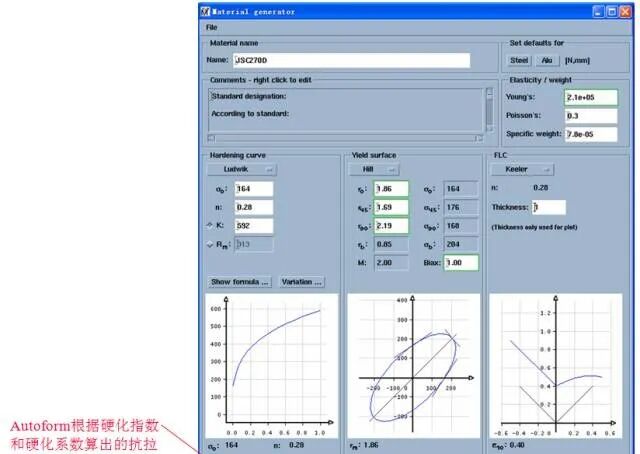This screenshot has width=640, height=454.
Task: Click the FLC curve plot
Action: 556,365
